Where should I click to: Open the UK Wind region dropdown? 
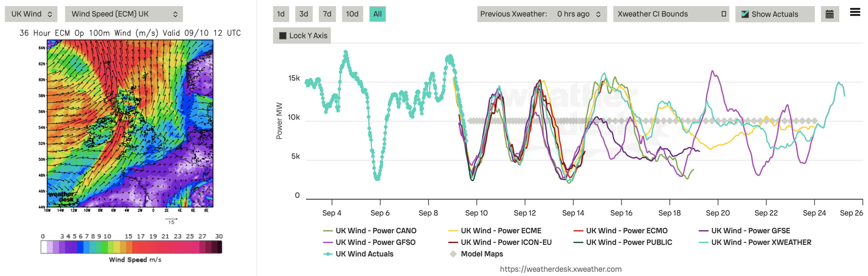click(31, 14)
